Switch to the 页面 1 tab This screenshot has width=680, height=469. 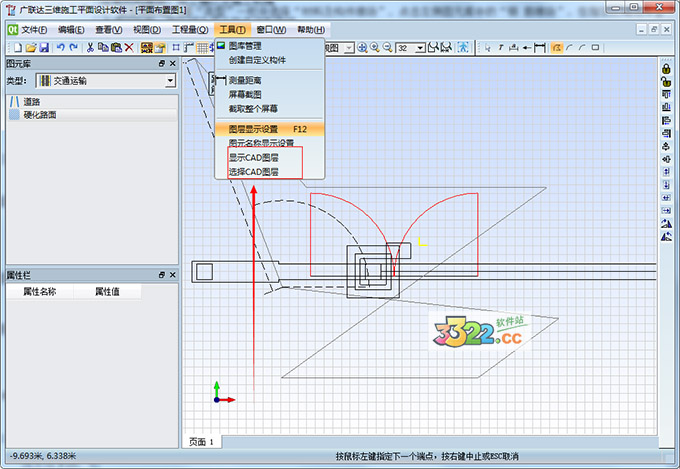point(201,441)
